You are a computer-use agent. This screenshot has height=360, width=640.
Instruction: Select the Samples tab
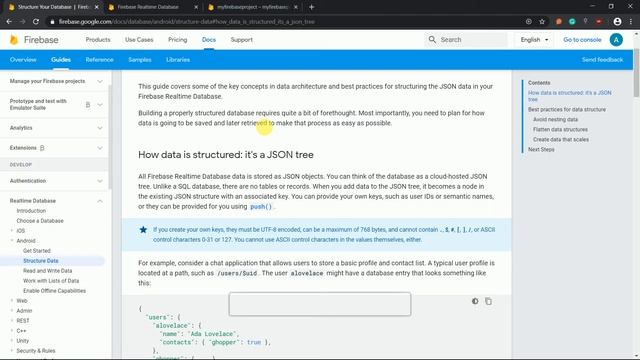[140, 60]
